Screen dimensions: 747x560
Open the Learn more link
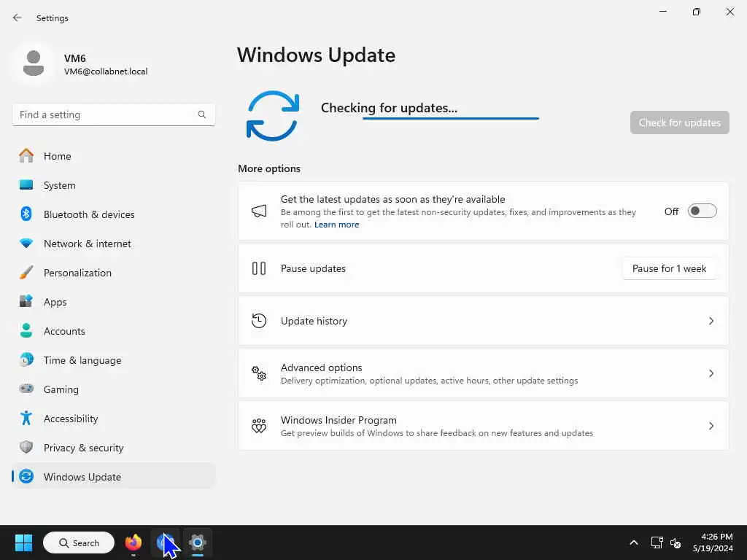pyautogui.click(x=336, y=225)
